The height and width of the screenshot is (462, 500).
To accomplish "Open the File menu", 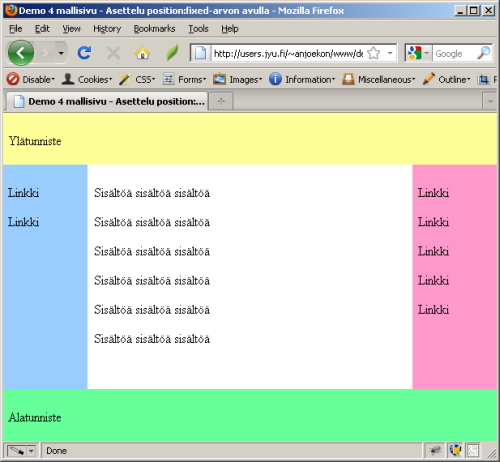I will pyautogui.click(x=16, y=29).
